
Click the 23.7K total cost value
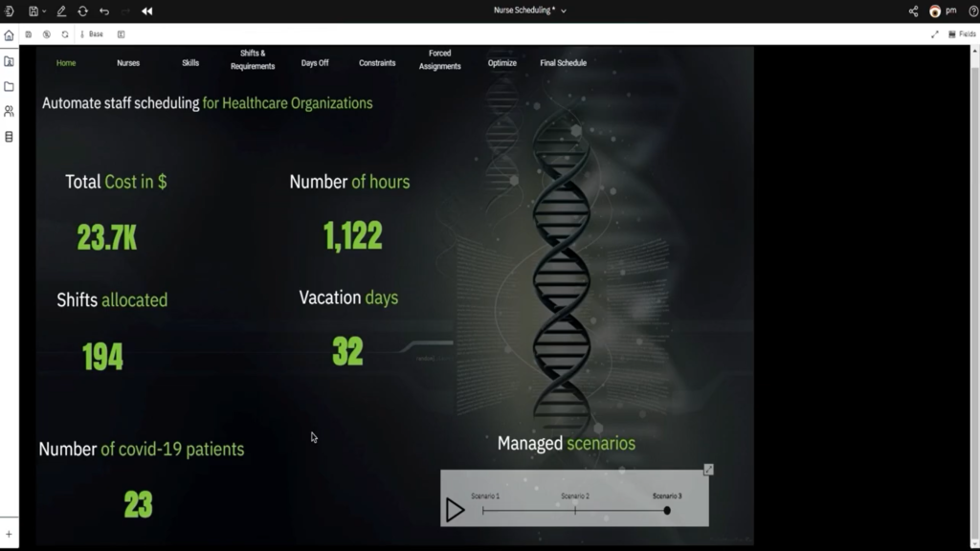[x=107, y=238]
